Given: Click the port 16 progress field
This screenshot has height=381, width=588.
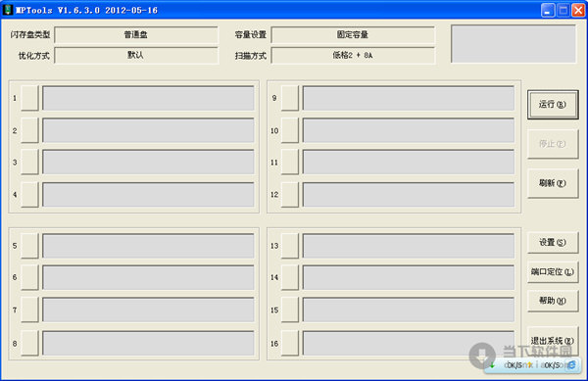Looking at the screenshot, I should (409, 343).
